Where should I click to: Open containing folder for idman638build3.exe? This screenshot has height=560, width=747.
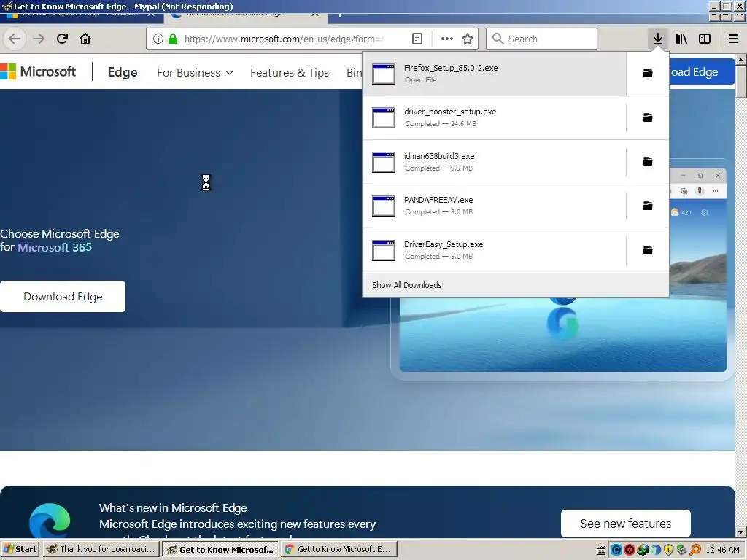(648, 161)
